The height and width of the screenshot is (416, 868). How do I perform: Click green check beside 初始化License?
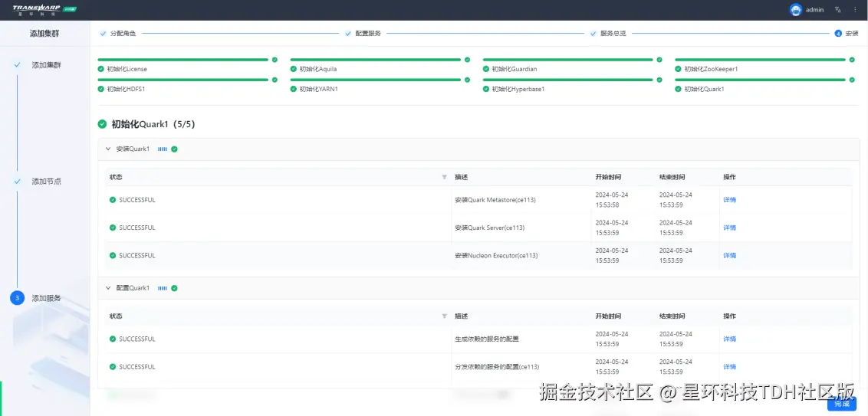[100, 69]
